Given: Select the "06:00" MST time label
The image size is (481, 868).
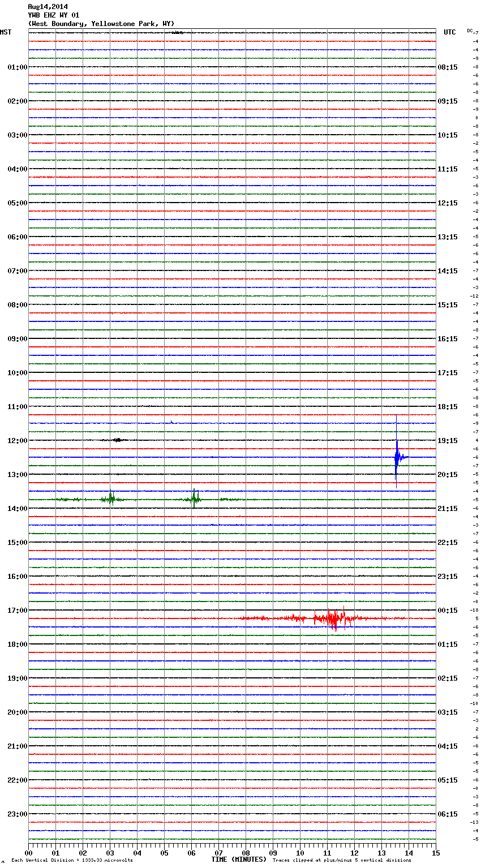Looking at the screenshot, I should point(17,237).
